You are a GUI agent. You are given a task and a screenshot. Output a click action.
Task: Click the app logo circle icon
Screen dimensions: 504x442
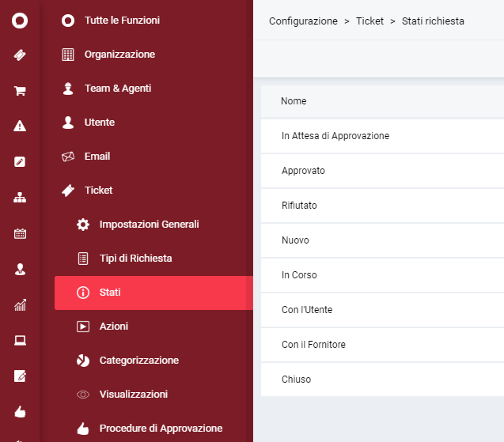pos(20,21)
